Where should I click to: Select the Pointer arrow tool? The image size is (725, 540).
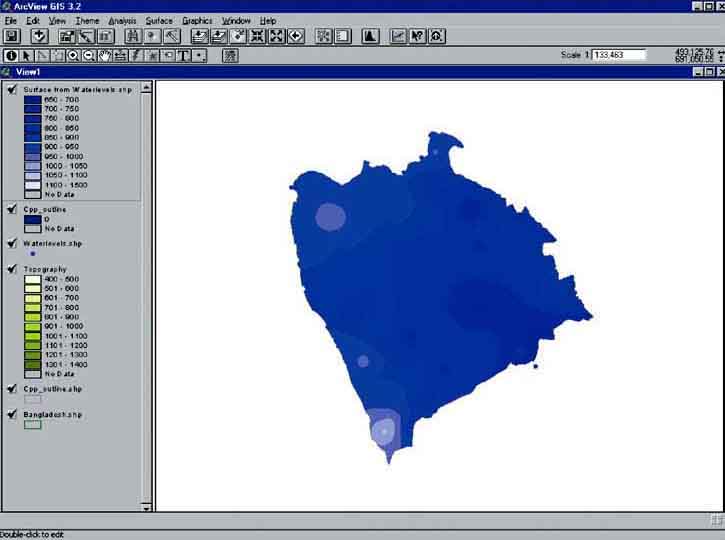[27, 56]
